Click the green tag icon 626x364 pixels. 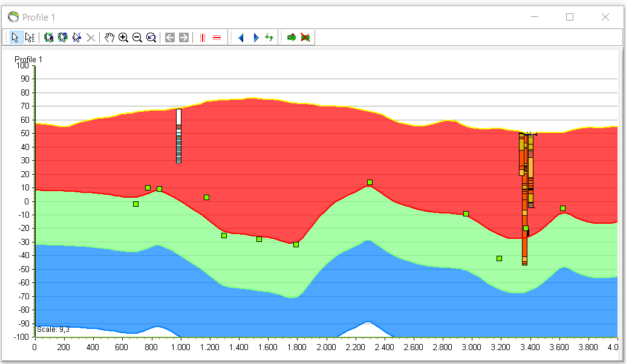pyautogui.click(x=292, y=37)
